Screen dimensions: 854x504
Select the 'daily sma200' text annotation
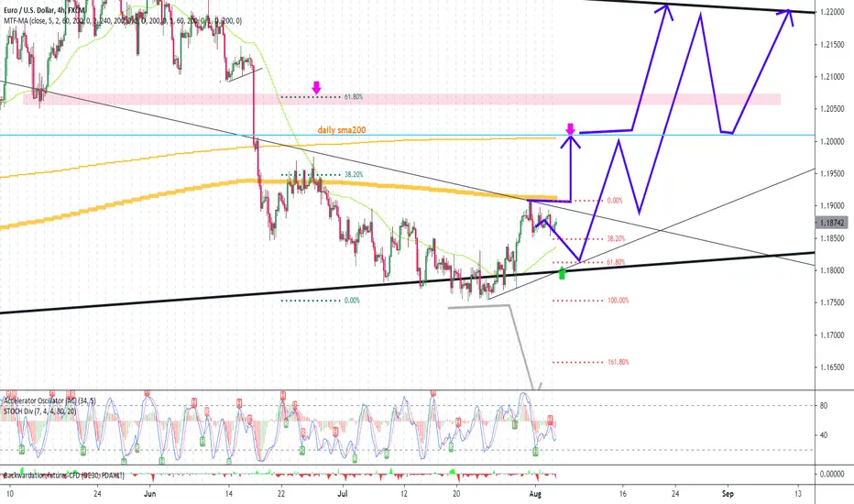pos(342,130)
